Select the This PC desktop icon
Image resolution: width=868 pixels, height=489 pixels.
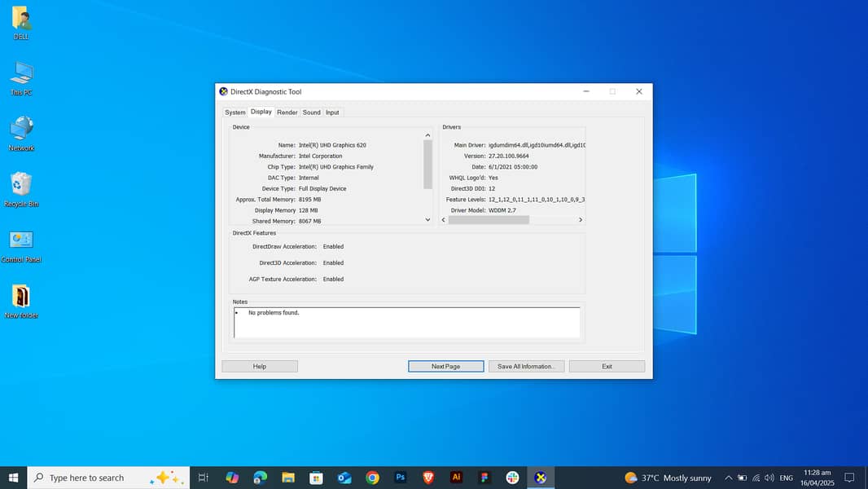click(x=21, y=78)
